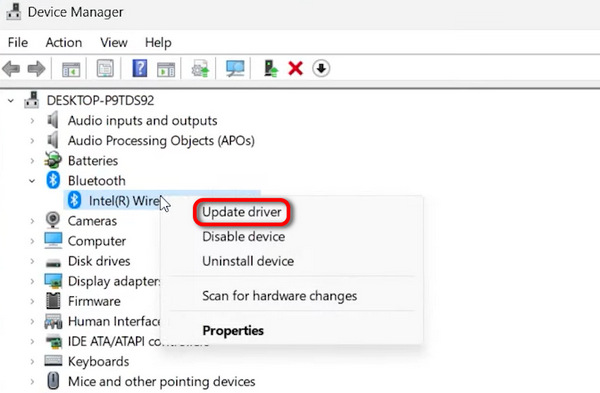Open the View menu
This screenshot has height=393, width=600.
(114, 42)
